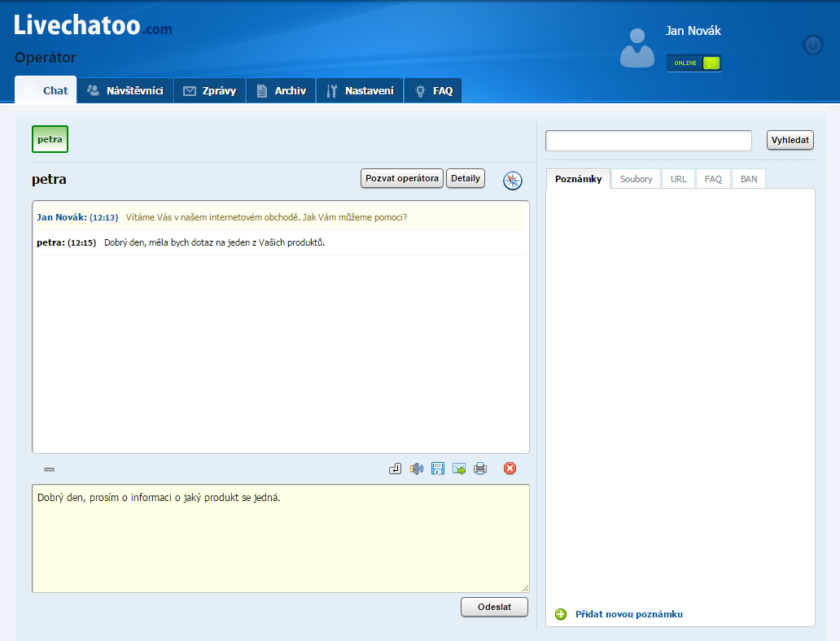Click the enter-key send mode icon
The height and width of the screenshot is (641, 840).
coord(396,469)
